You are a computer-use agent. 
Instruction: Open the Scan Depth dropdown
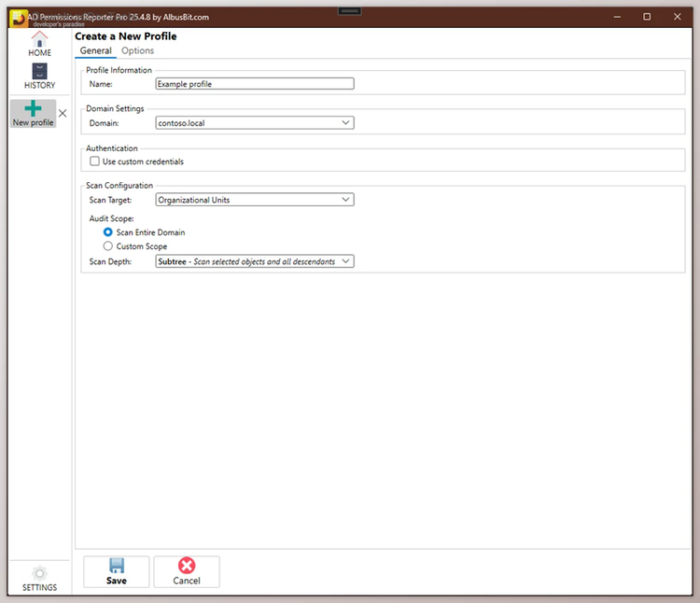click(x=255, y=261)
